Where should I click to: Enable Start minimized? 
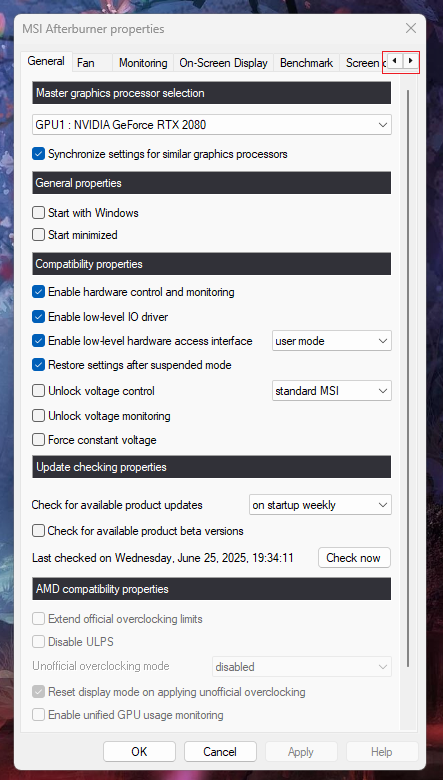[39, 235]
